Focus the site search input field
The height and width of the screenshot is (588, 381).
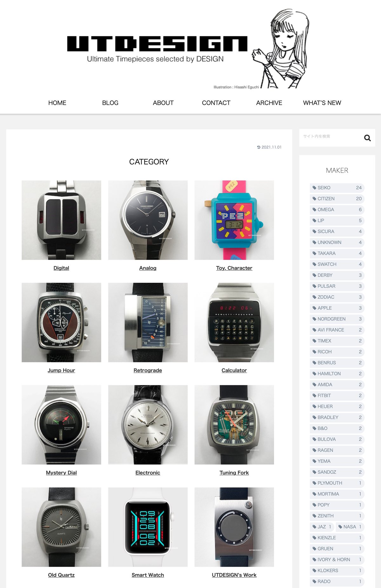pyautogui.click(x=330, y=138)
